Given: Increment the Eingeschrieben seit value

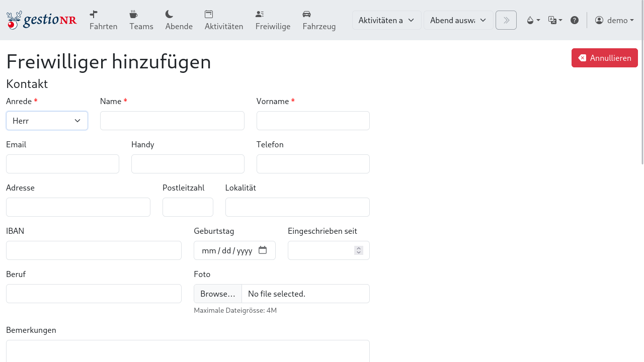Looking at the screenshot, I should coord(358,247).
